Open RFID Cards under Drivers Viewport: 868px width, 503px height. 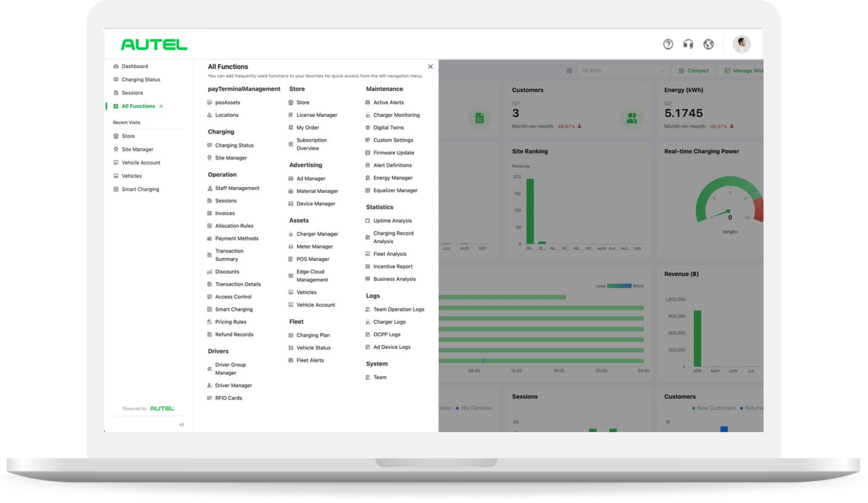228,398
